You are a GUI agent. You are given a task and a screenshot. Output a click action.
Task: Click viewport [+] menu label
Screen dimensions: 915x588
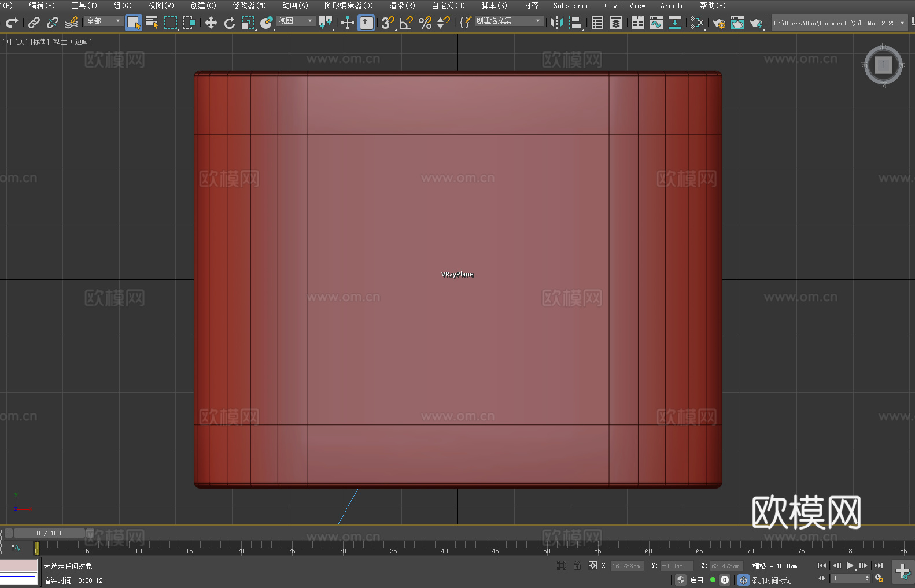[x=7, y=42]
